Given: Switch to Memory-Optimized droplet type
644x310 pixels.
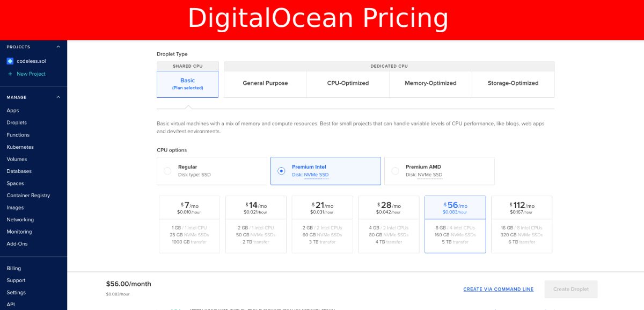Looking at the screenshot, I should click(430, 83).
